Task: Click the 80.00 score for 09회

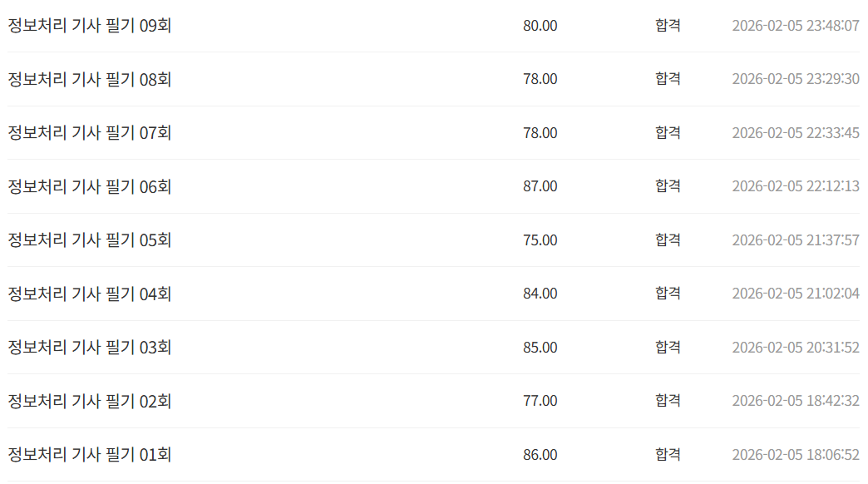Action: pos(540,26)
